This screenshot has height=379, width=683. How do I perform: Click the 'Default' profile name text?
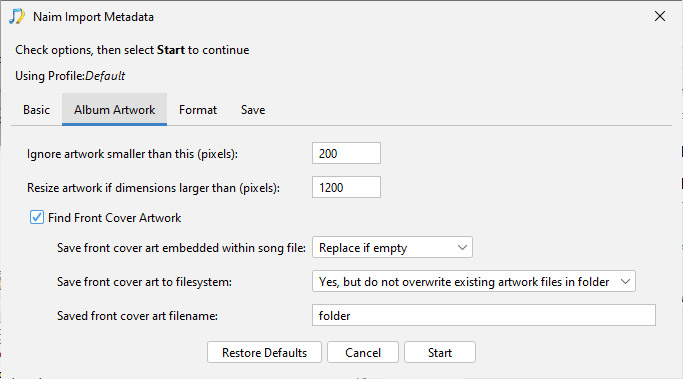point(105,76)
